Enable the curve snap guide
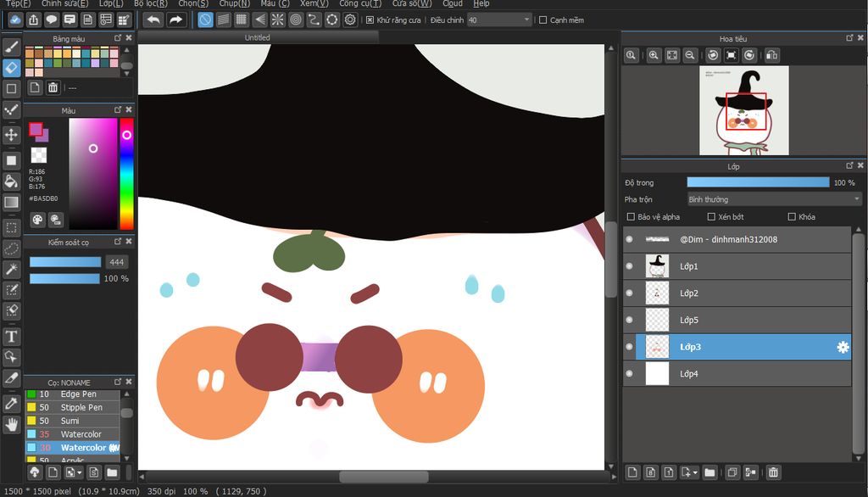The width and height of the screenshot is (868, 497). (314, 20)
